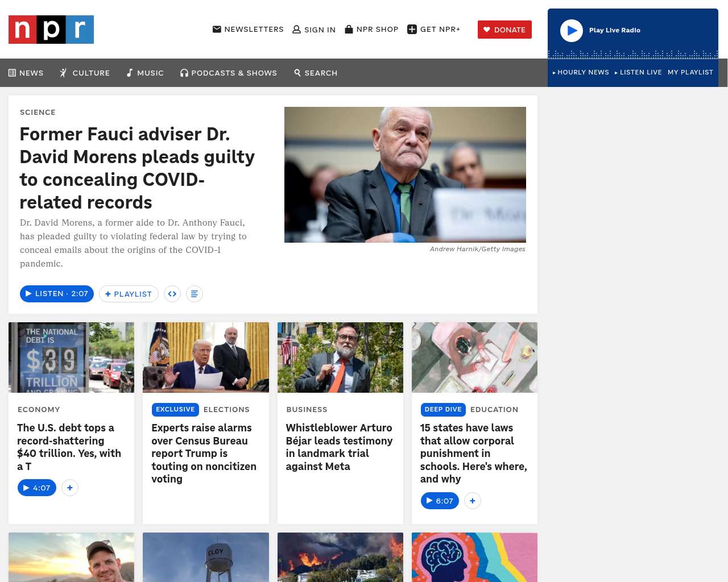Open the transcript icon

[x=195, y=294]
